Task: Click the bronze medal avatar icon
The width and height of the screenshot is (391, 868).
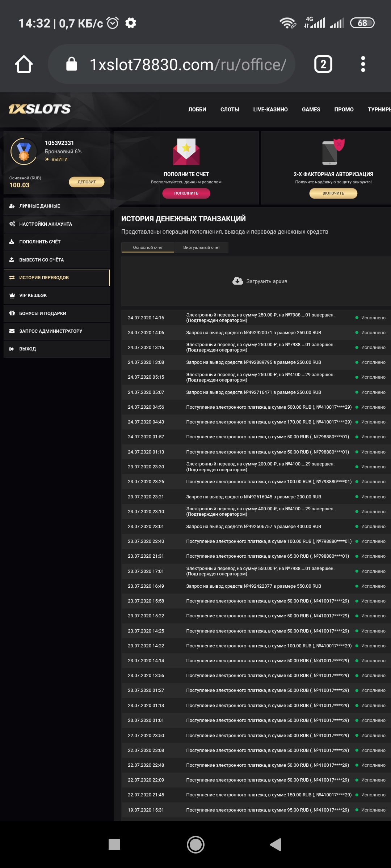Action: click(24, 152)
